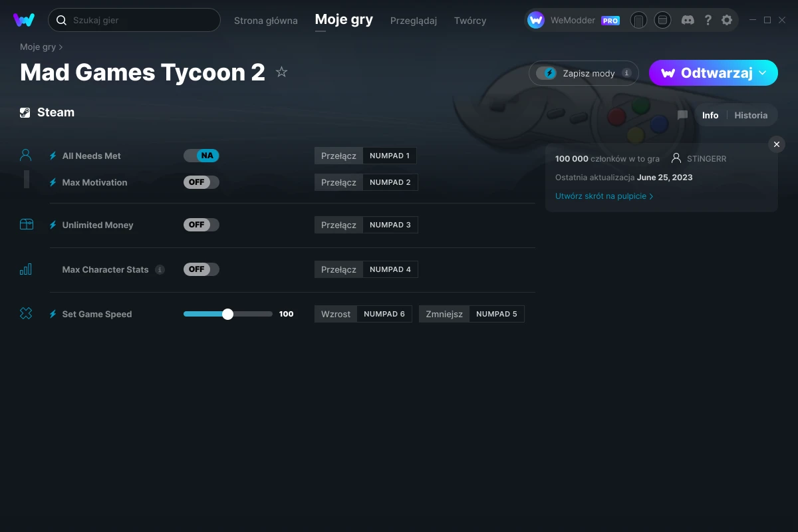The width and height of the screenshot is (798, 532).
Task: Switch to the Info tab
Action: point(710,115)
